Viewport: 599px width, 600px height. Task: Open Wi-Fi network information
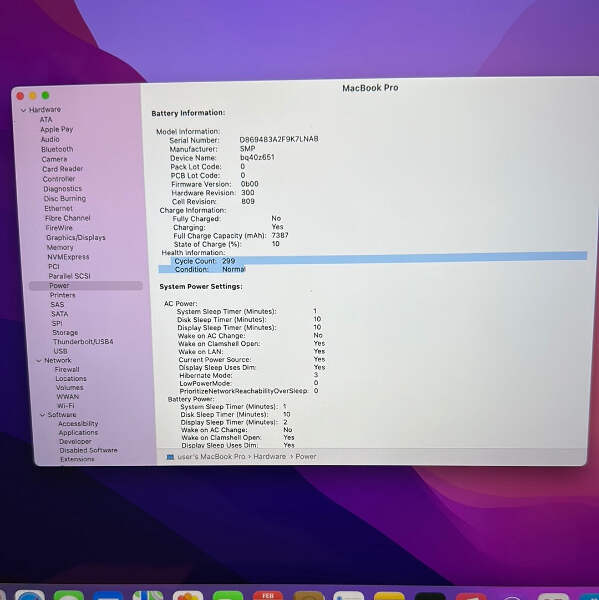point(65,406)
